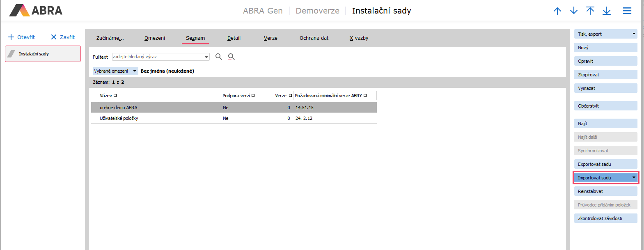
Task: Click the Název column header
Action: [105, 96]
